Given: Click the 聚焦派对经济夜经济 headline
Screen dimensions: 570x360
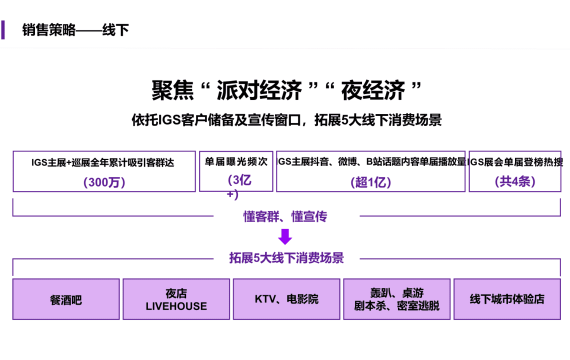Looking at the screenshot, I should (286, 90).
